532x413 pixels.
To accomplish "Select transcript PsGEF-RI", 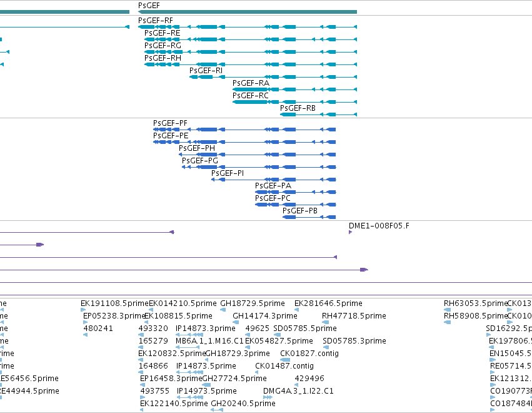I will coord(273,77).
